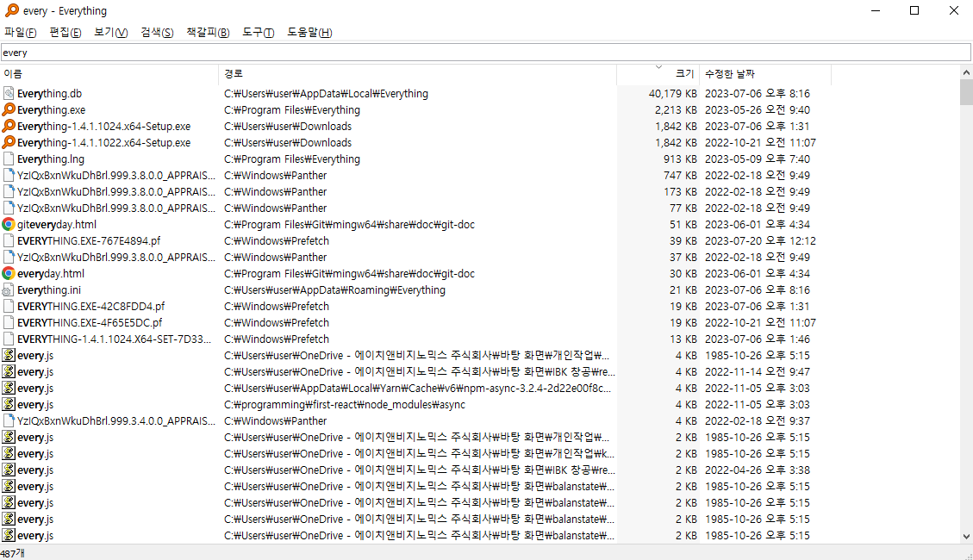Sort results by the 이름 column header
The image size is (973, 560).
(109, 74)
